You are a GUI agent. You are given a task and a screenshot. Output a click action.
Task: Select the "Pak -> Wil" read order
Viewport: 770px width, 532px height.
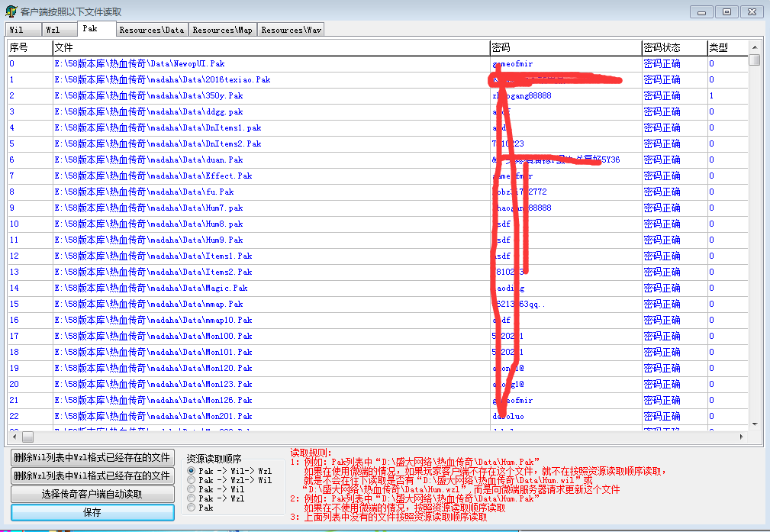(192, 489)
